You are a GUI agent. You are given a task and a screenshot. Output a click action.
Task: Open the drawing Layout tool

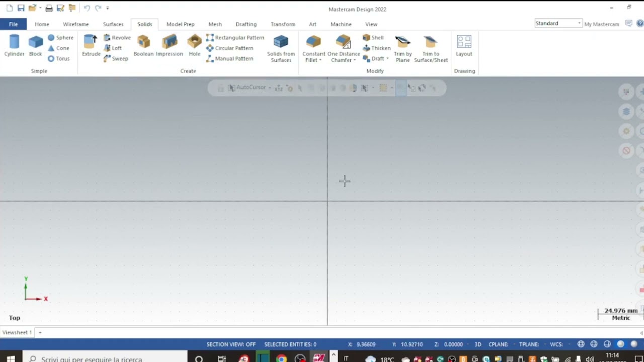(464, 46)
